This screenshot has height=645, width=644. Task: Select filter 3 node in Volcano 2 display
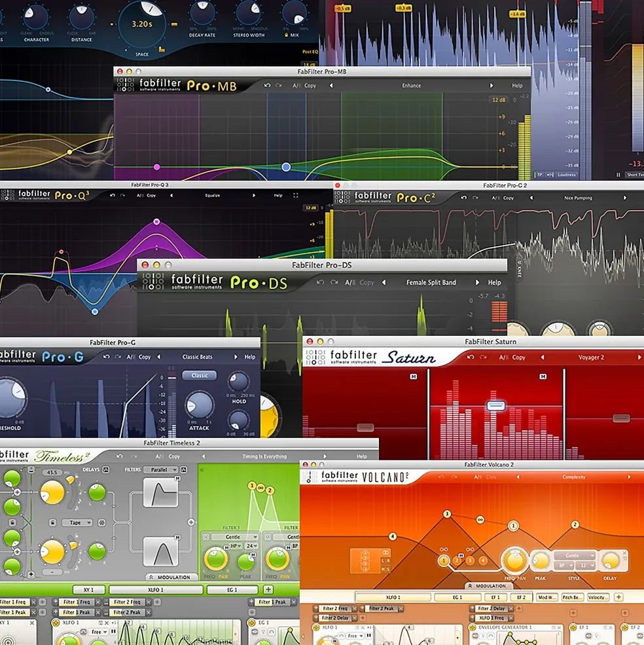pos(447,514)
